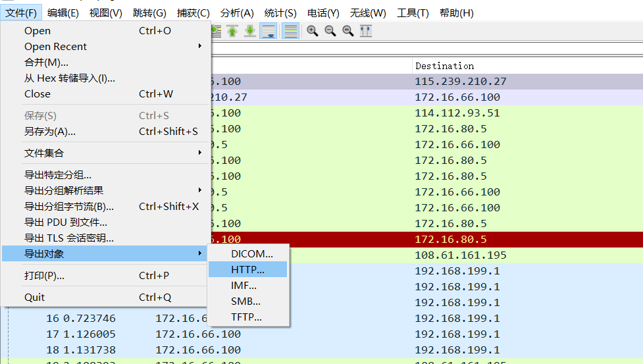Open the 视图(V) menu
643x364 pixels.
(x=106, y=13)
